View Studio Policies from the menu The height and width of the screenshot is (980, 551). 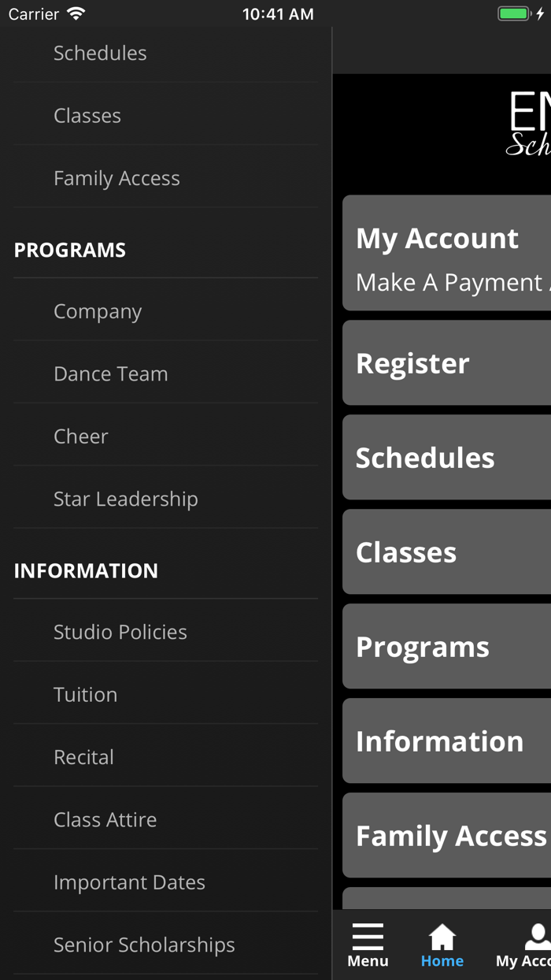120,632
